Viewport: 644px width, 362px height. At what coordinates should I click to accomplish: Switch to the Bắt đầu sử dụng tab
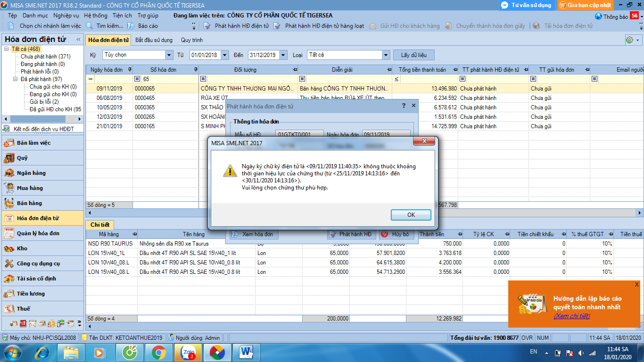[154, 40]
